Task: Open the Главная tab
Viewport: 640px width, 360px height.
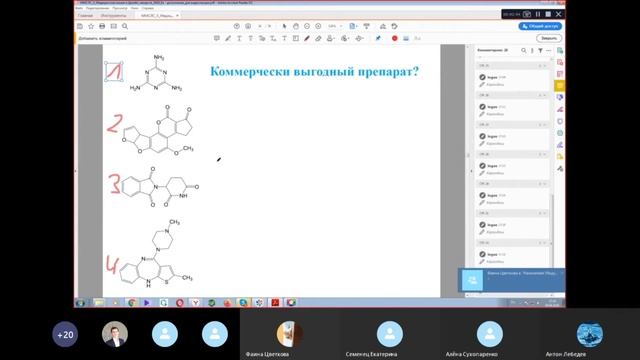Action: pyautogui.click(x=85, y=16)
